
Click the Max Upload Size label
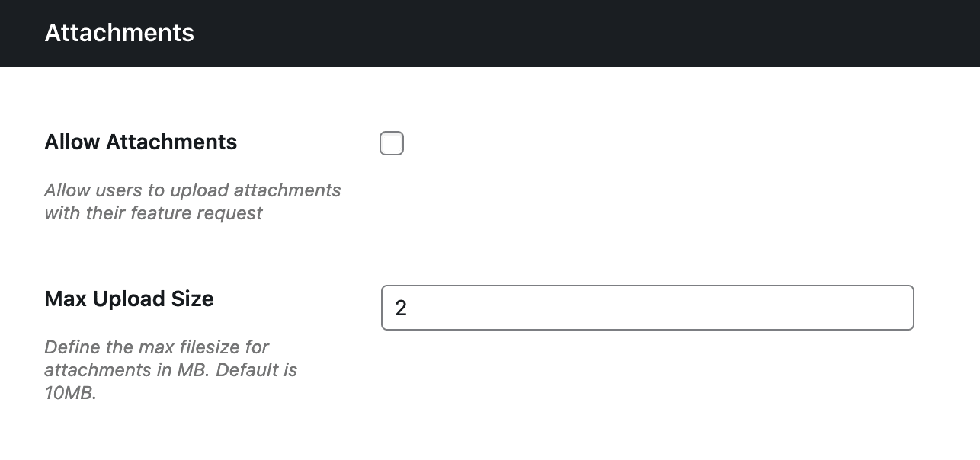pos(129,299)
